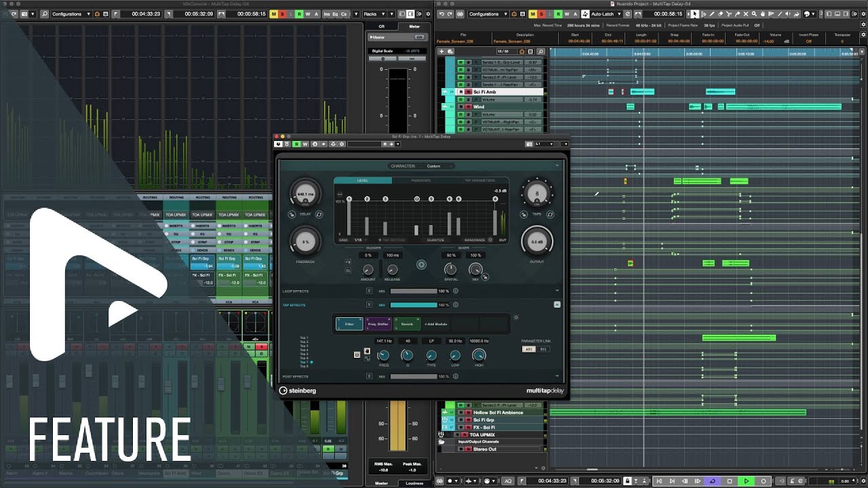868x488 pixels.
Task: Toggle W write button in plugin header
Action: pos(305,144)
